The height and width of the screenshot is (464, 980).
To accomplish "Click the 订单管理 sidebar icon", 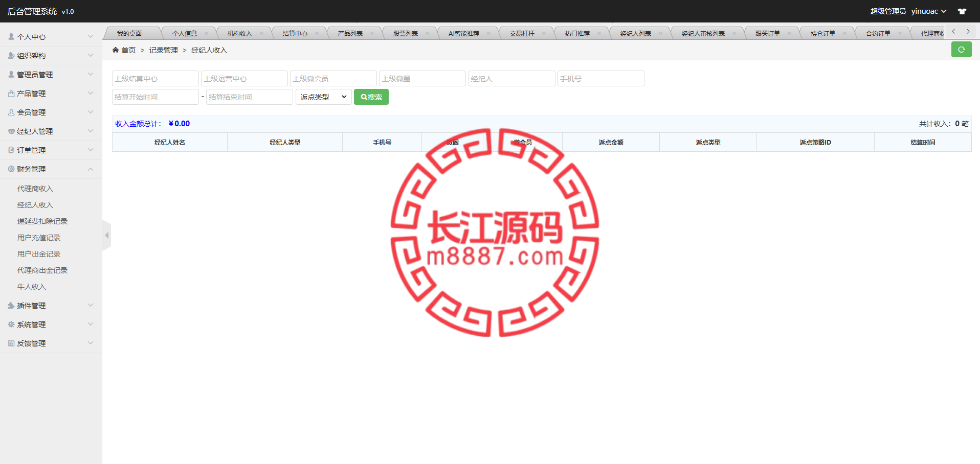I will pyautogui.click(x=11, y=150).
